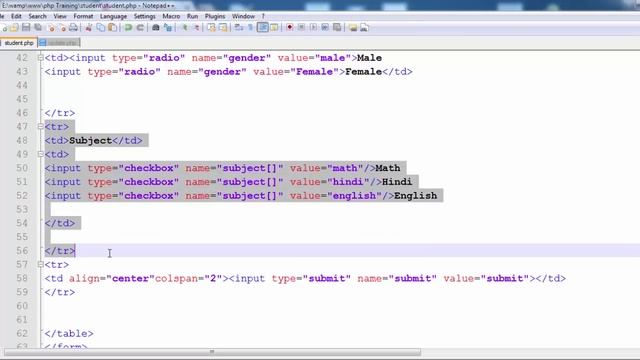Viewport: 640px width, 360px height.
Task: Toggle synchronize vertical scrolling icon
Action: pyautogui.click(x=211, y=27)
